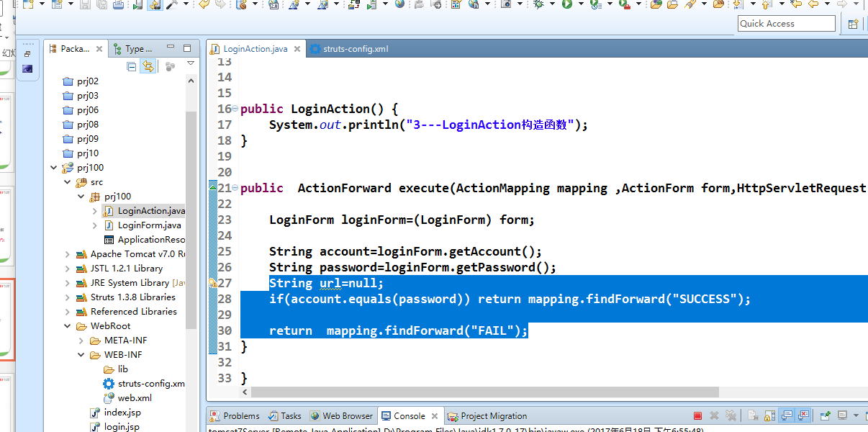Open the Project Migration tab

point(487,416)
